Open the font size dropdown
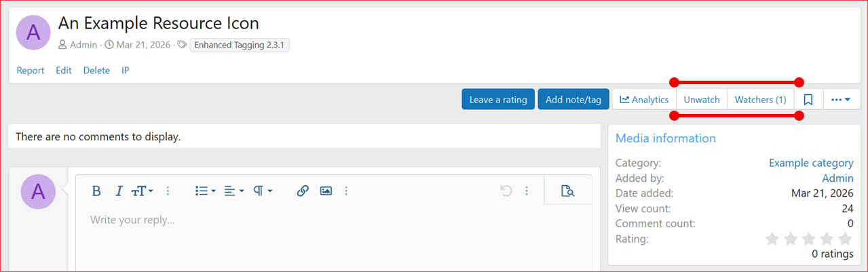This screenshot has height=272, width=868. coord(142,191)
